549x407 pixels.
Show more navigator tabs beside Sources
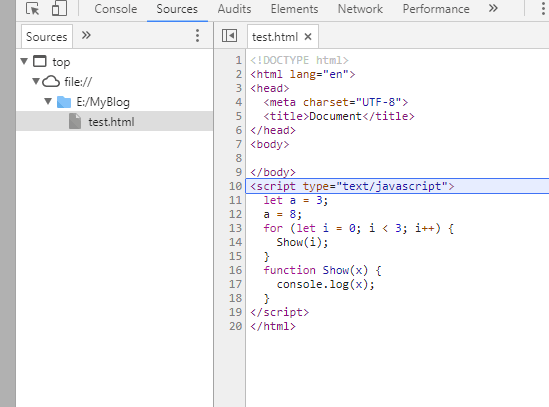point(86,35)
